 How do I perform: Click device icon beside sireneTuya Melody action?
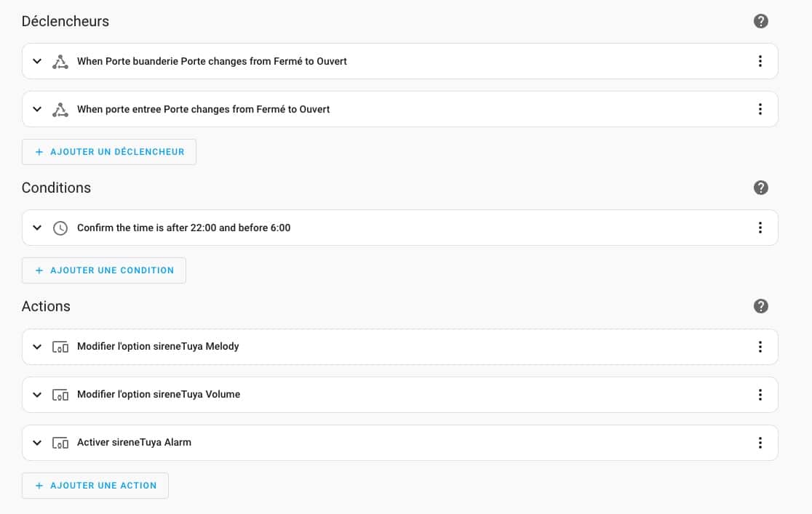[60, 347]
